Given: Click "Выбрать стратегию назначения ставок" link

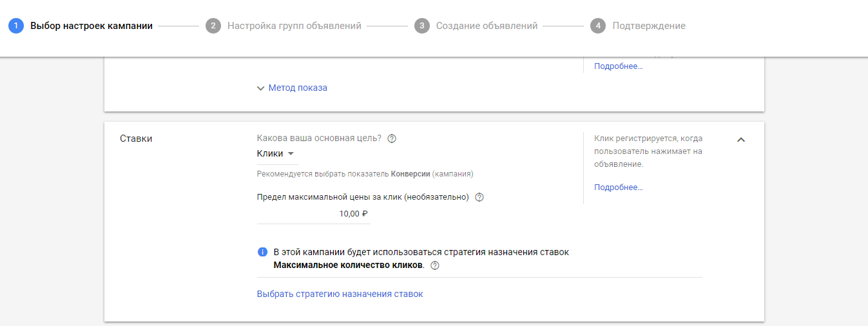Looking at the screenshot, I should click(340, 294).
